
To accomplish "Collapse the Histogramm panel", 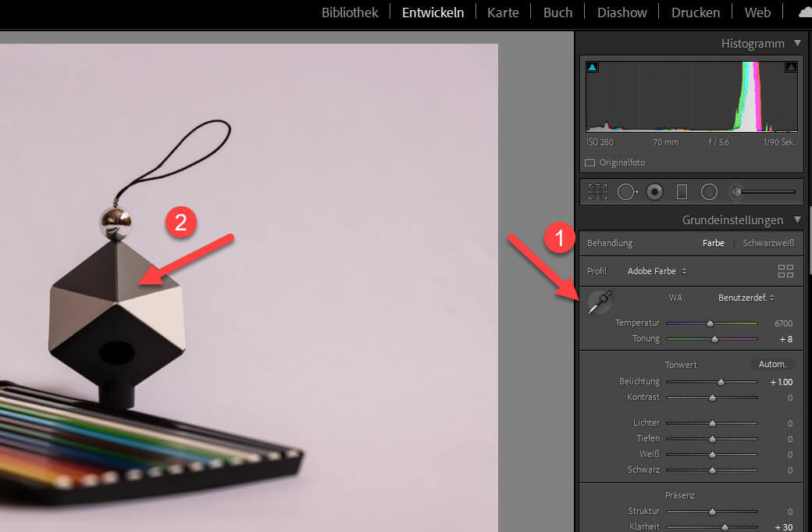I will (x=797, y=44).
